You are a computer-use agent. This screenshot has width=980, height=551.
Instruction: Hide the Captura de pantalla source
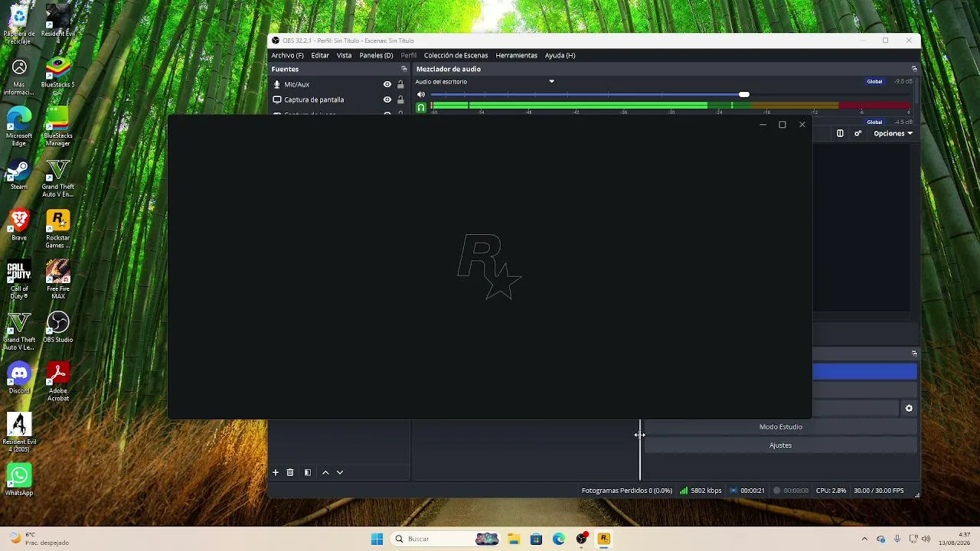(387, 99)
